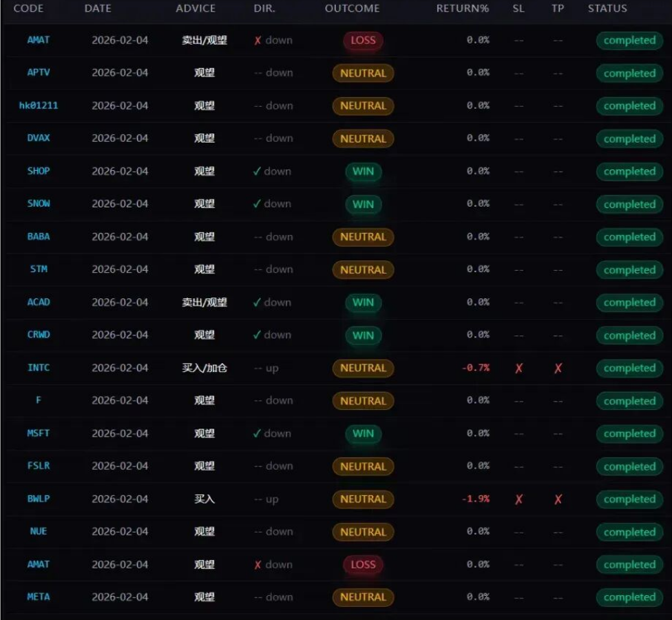Sort the table by the CODE column header
The image size is (672, 620).
(28, 9)
